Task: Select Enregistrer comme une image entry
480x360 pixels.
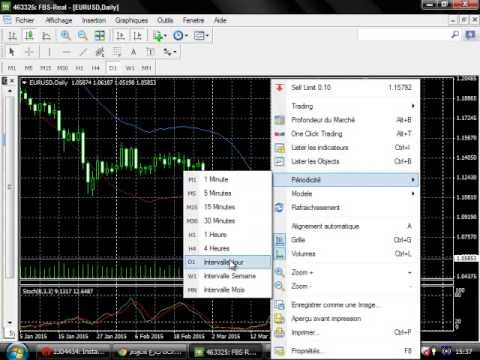Action: (345, 305)
